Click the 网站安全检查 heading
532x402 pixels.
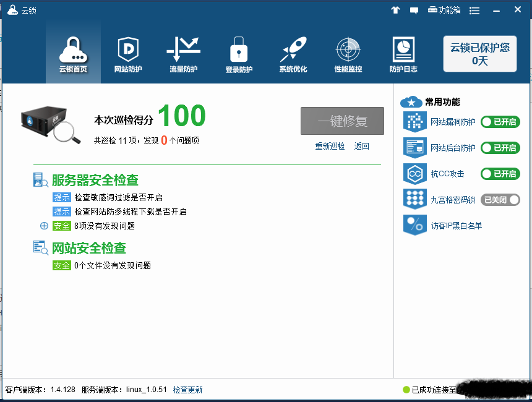(x=89, y=248)
